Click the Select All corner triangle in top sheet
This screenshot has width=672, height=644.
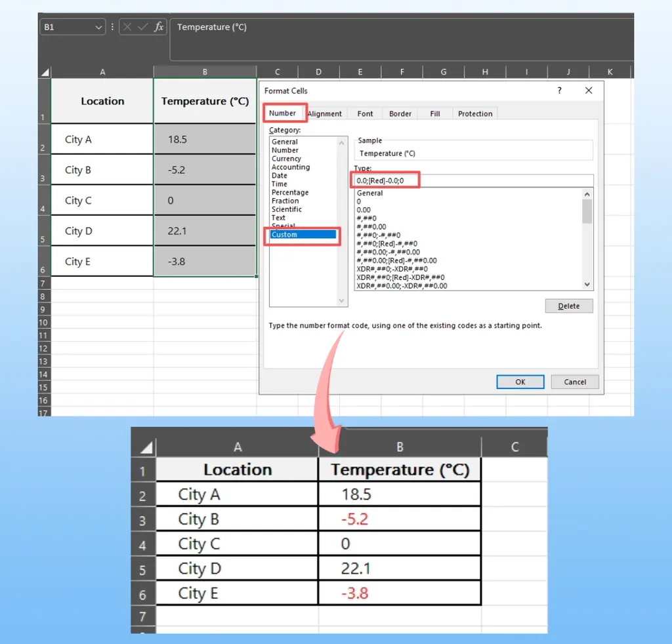point(45,72)
